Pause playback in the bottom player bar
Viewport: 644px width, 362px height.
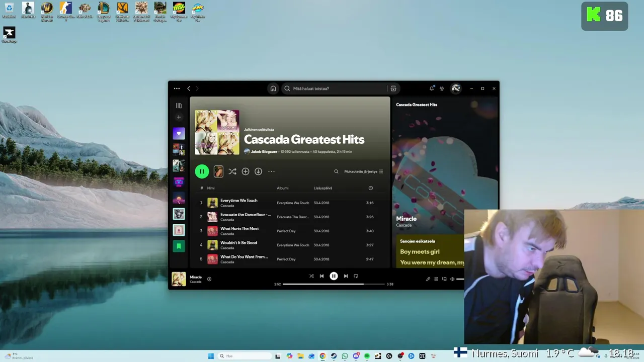(334, 276)
